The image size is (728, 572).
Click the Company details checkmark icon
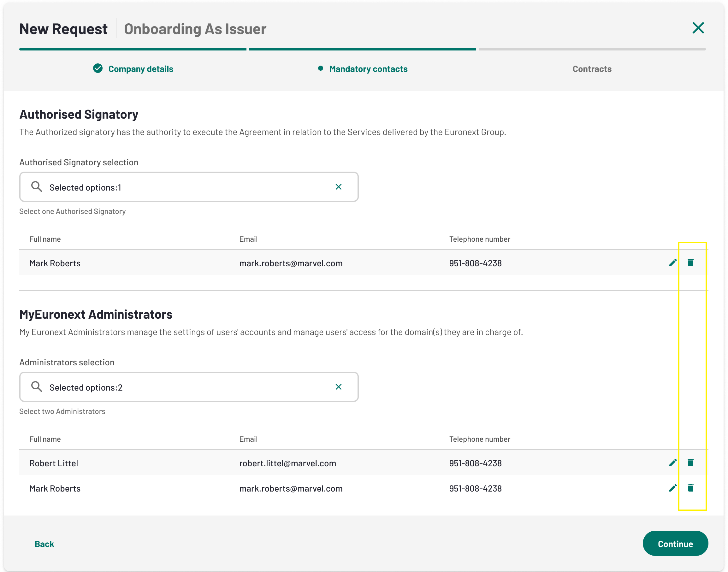pos(98,68)
